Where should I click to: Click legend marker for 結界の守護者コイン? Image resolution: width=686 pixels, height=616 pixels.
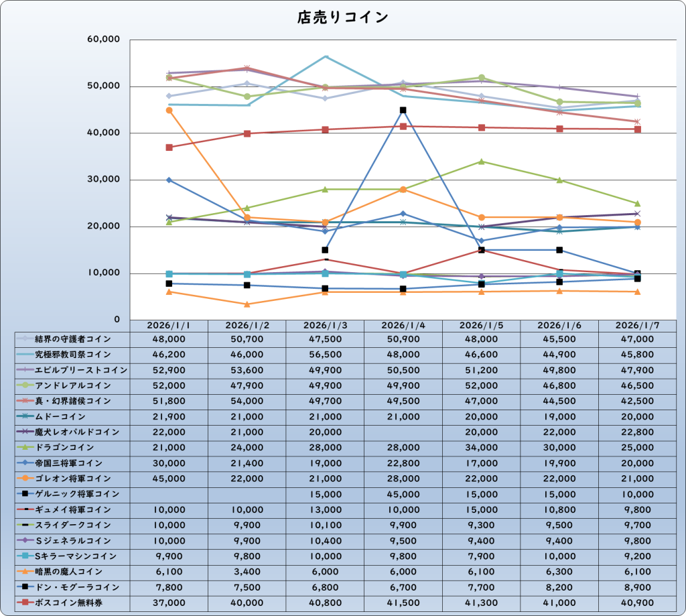pyautogui.click(x=25, y=338)
